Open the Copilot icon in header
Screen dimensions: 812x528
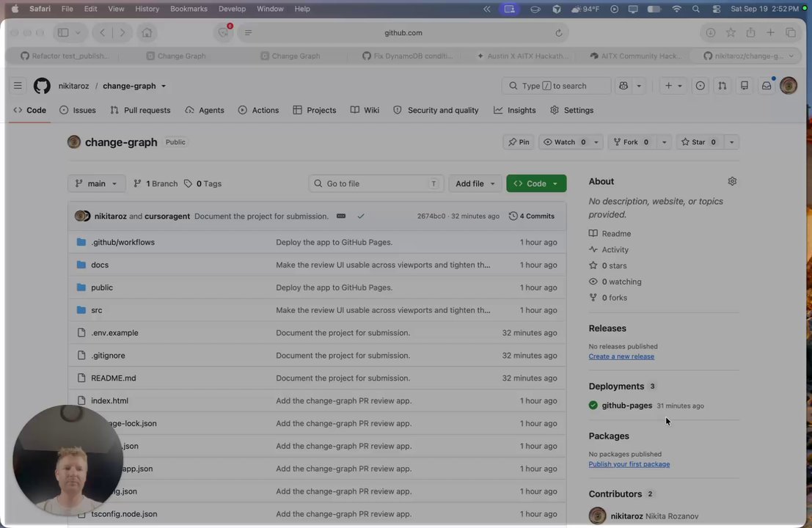click(x=623, y=86)
